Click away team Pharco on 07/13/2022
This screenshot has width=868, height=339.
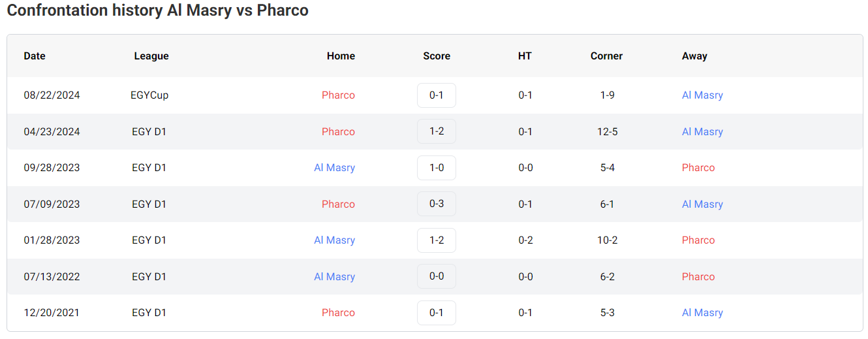tap(698, 276)
